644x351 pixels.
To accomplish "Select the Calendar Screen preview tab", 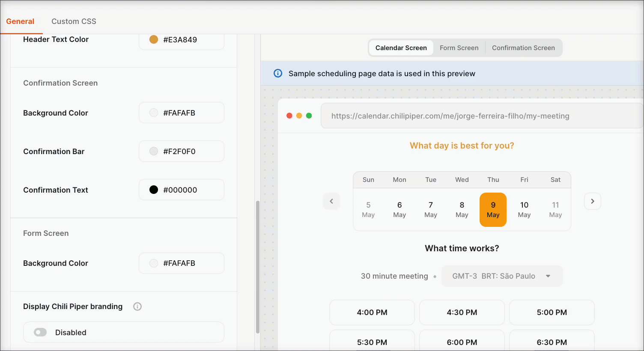I will 401,48.
